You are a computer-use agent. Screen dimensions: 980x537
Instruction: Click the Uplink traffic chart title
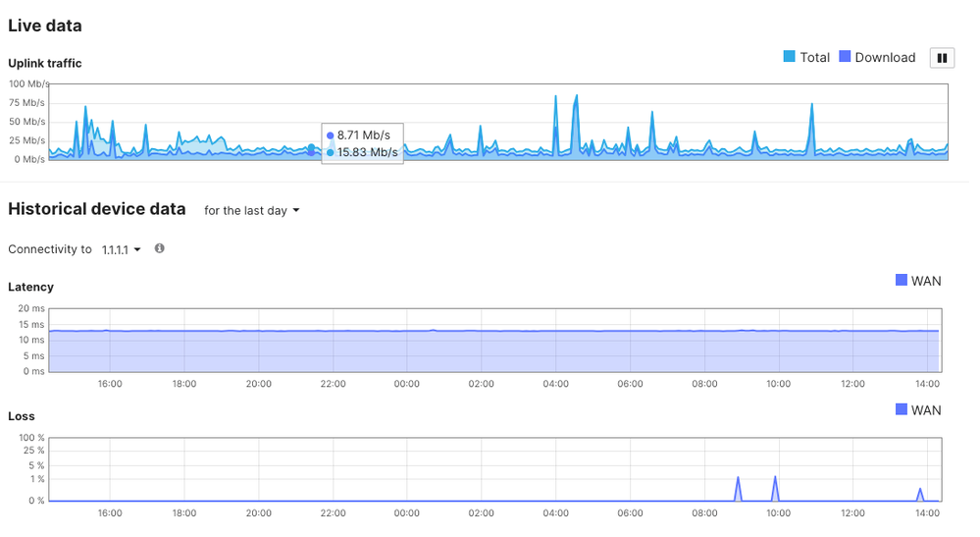(45, 63)
